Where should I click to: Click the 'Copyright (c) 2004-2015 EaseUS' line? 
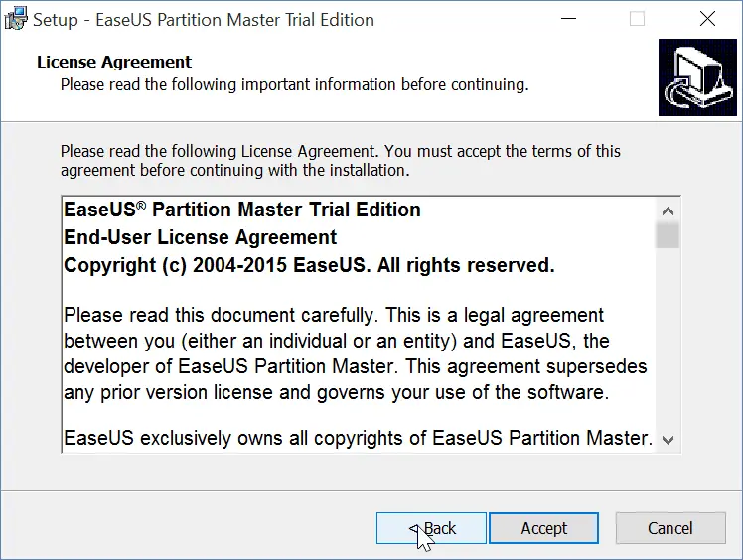pyautogui.click(x=309, y=265)
